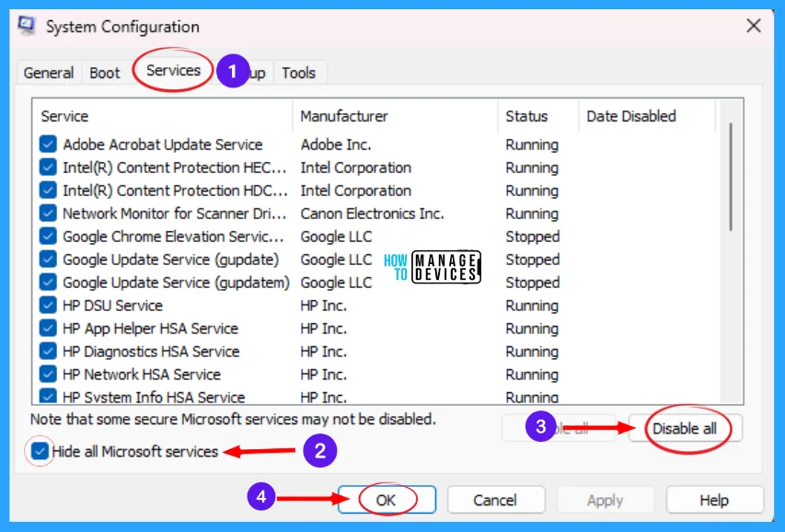Toggle Intel Content Protection HEC service checkbox
Image resolution: width=785 pixels, height=532 pixels.
click(48, 168)
